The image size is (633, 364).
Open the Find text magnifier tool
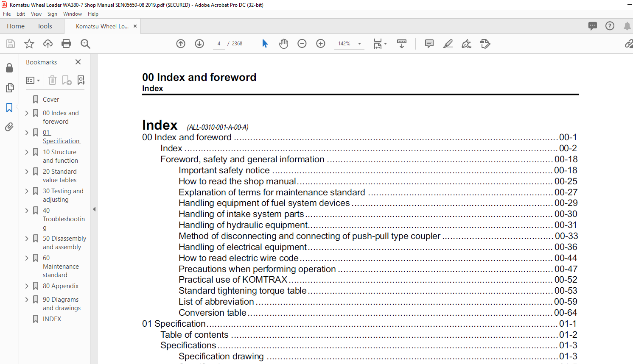coord(85,44)
